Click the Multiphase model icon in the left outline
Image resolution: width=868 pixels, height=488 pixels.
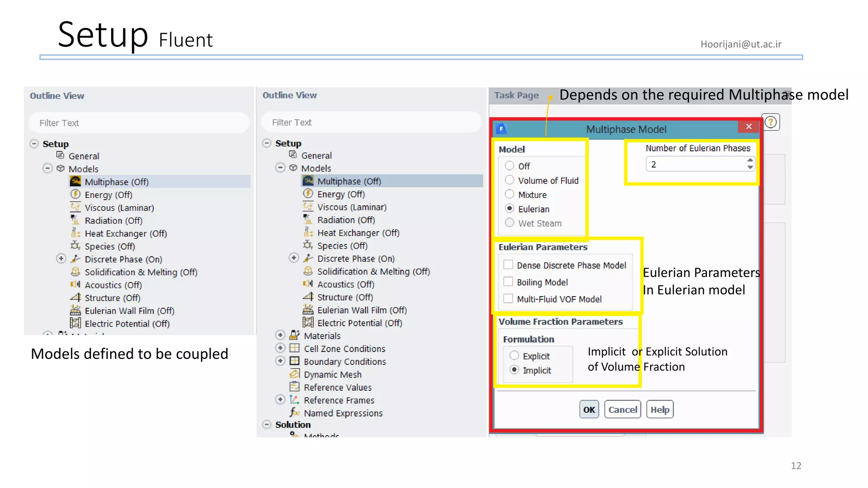point(75,181)
